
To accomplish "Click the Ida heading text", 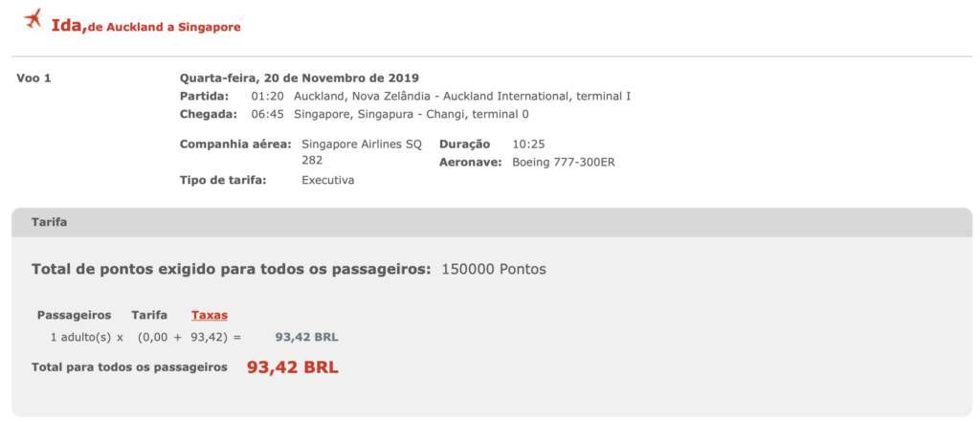I will point(69,26).
